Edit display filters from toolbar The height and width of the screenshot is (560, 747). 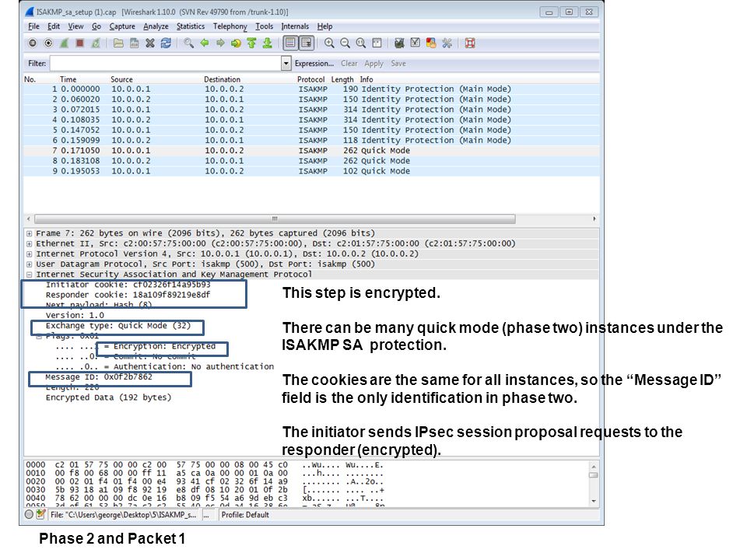click(416, 44)
